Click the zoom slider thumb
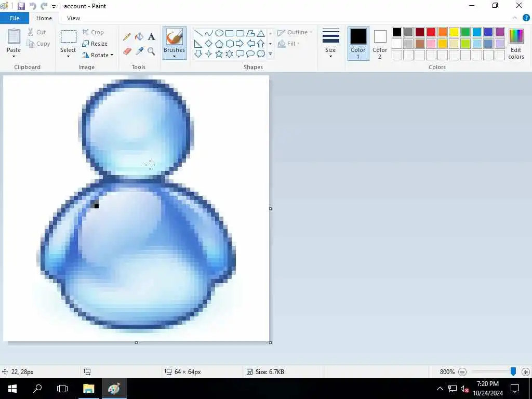This screenshot has height=399, width=532. [513, 372]
